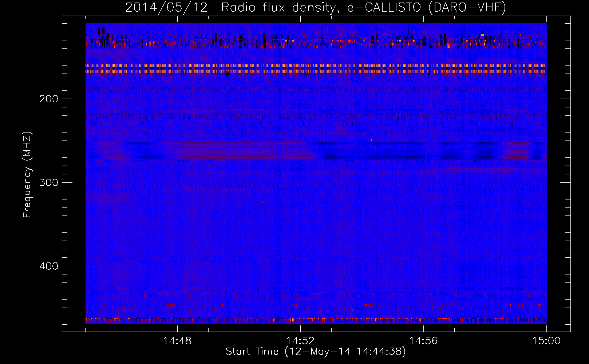The height and width of the screenshot is (364, 589).
Task: Click the 'Frequency (MHZ)' y-axis label
Action: [27, 174]
